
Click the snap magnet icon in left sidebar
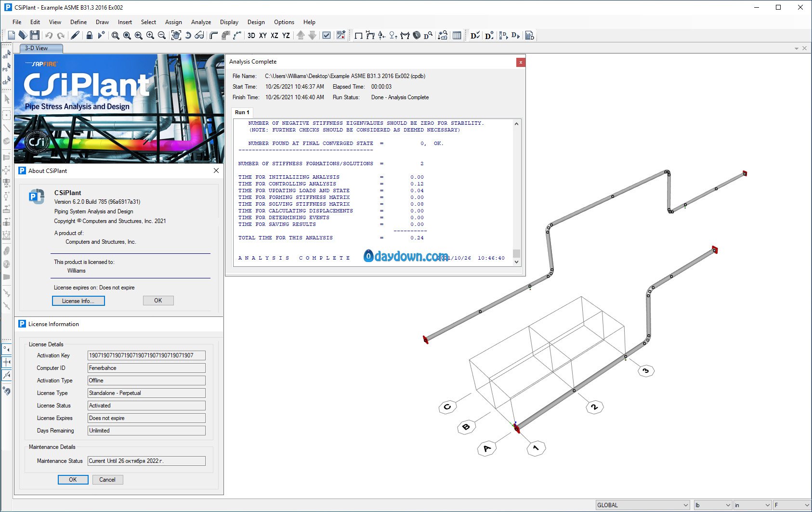[x=7, y=391]
